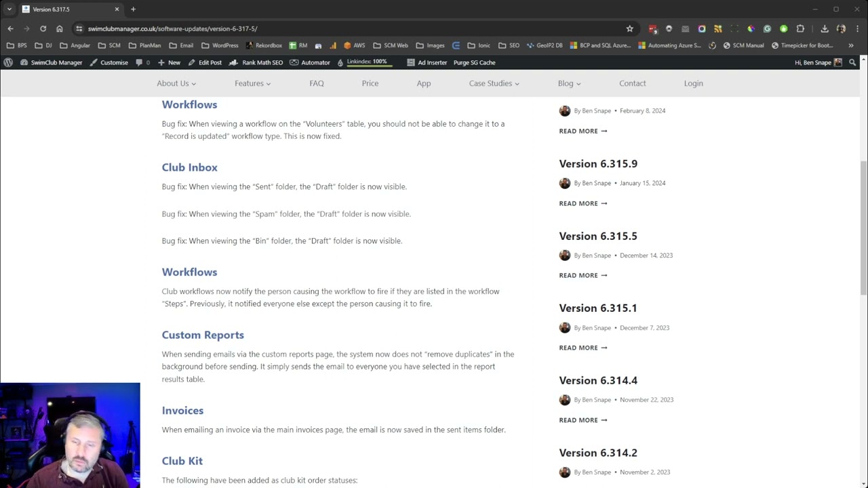The height and width of the screenshot is (488, 868).
Task: Click Edit Post in the admin bar
Action: (x=205, y=62)
